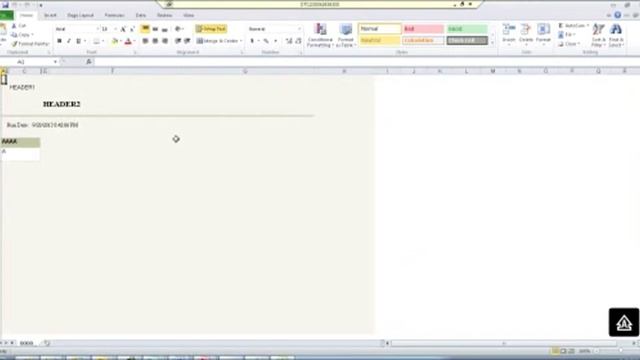The height and width of the screenshot is (360, 640).
Task: Click the Comma Style icon
Action: [276, 41]
